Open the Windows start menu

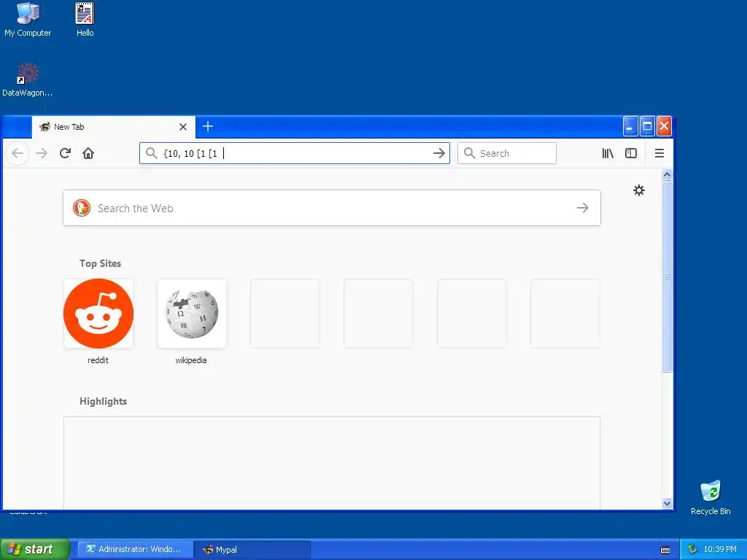34,550
